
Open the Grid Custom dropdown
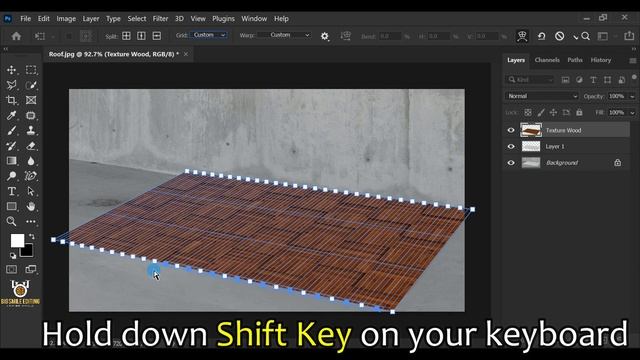pyautogui.click(x=208, y=35)
